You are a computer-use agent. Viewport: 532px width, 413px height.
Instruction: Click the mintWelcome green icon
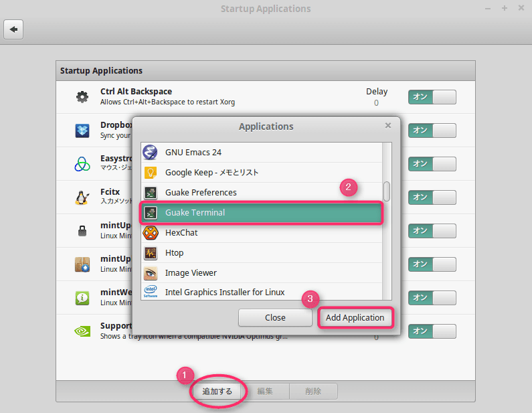click(82, 298)
